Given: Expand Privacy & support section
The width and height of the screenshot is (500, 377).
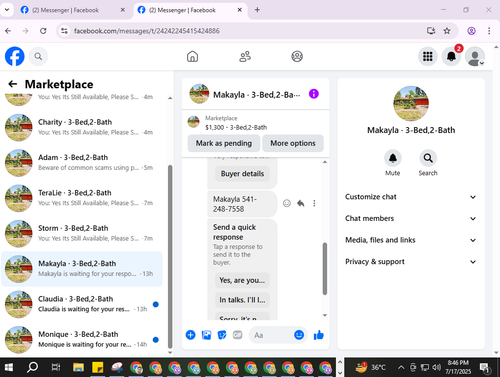Looking at the screenshot, I should coord(411,262).
